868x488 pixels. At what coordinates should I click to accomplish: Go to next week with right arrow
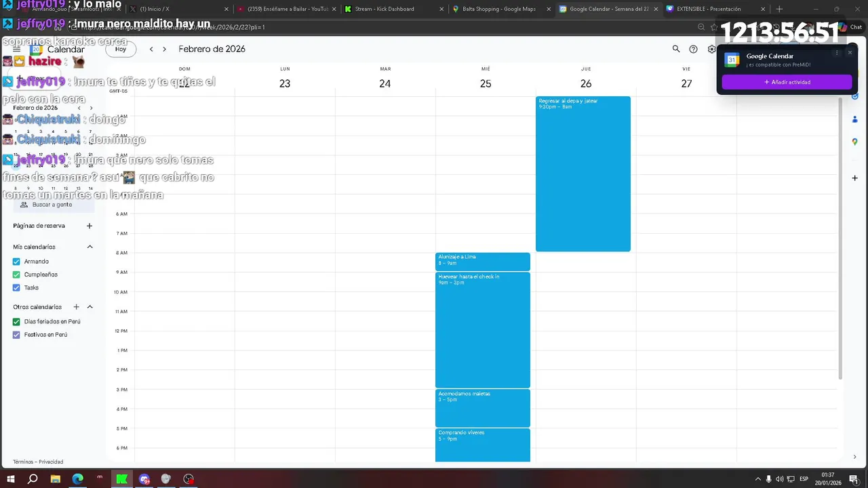pos(164,49)
